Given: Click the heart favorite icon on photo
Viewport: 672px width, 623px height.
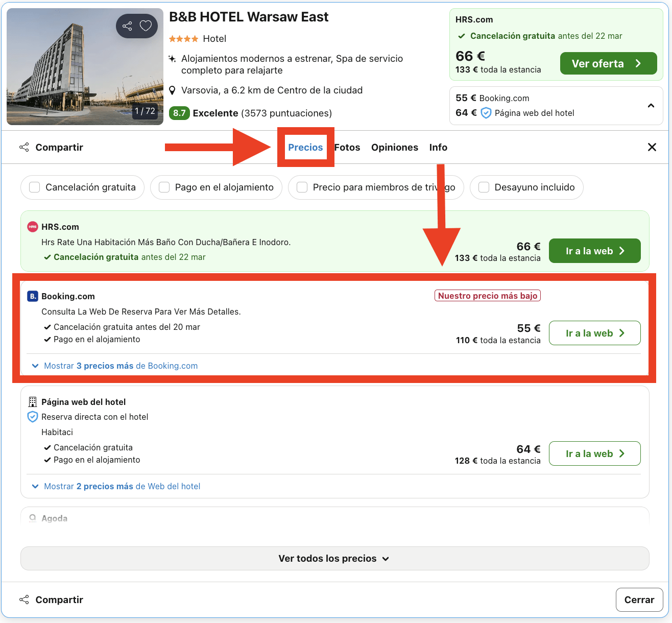Looking at the screenshot, I should point(146,26).
